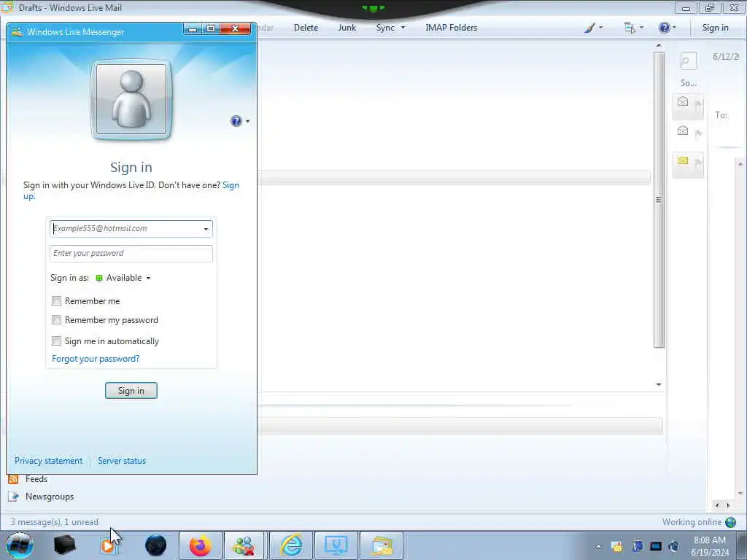Click Sign in on Mail toolbar

click(x=715, y=28)
